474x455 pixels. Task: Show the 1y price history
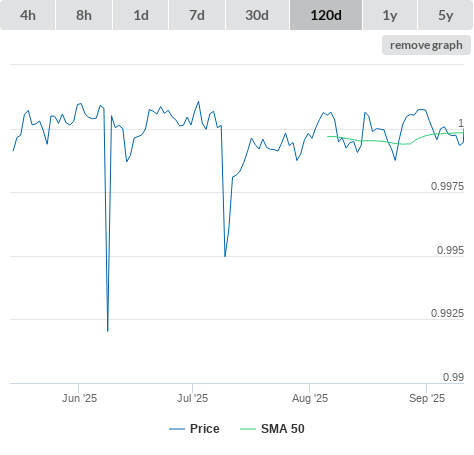coord(390,15)
